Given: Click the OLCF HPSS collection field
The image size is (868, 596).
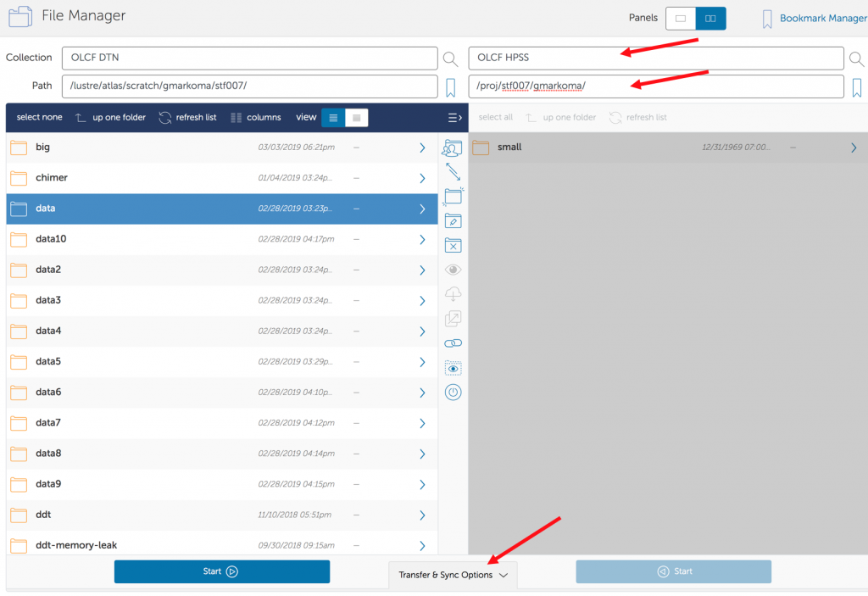Looking at the screenshot, I should click(x=655, y=58).
